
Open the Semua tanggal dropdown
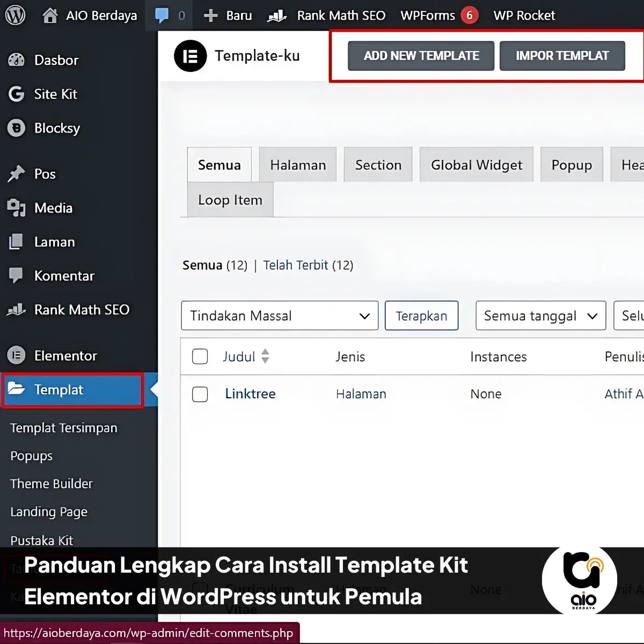point(541,316)
